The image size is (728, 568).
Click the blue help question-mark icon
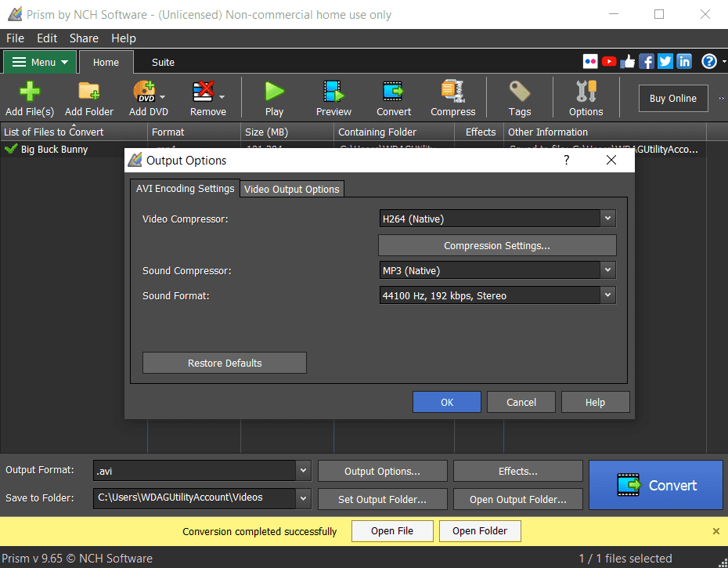click(709, 61)
